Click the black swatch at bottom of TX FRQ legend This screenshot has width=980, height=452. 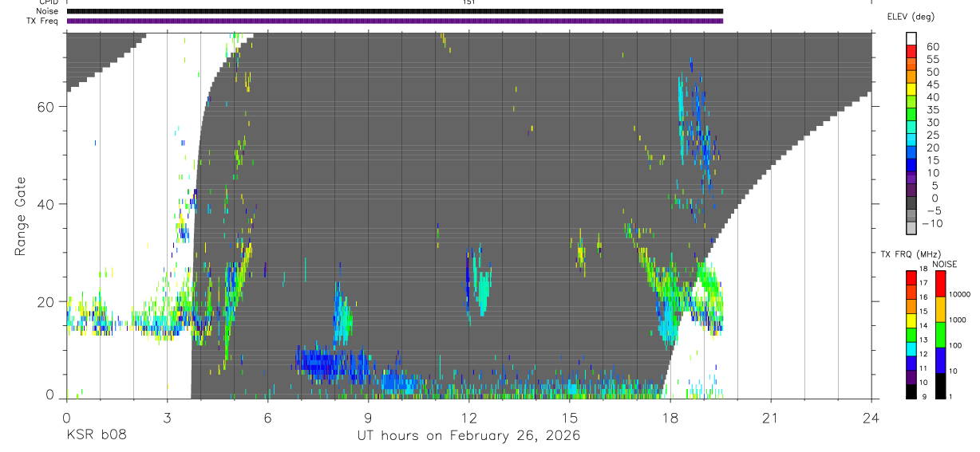[x=911, y=391]
